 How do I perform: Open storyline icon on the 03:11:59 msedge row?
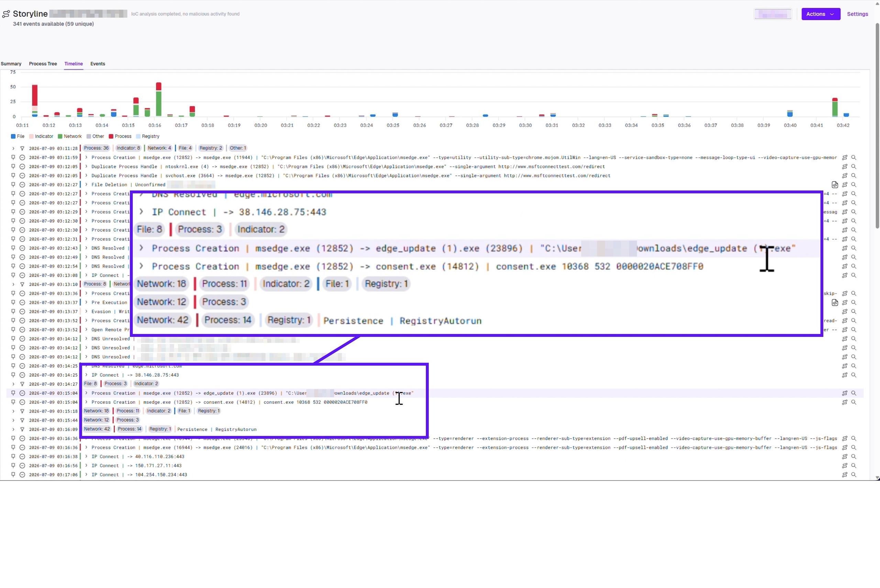tap(844, 157)
